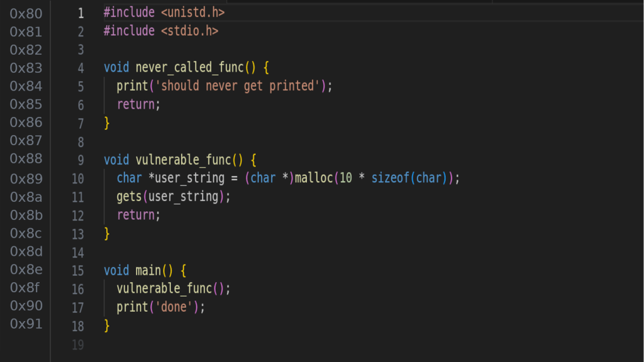The width and height of the screenshot is (644, 362).
Task: Click the return statement on line 12
Action: click(x=138, y=215)
